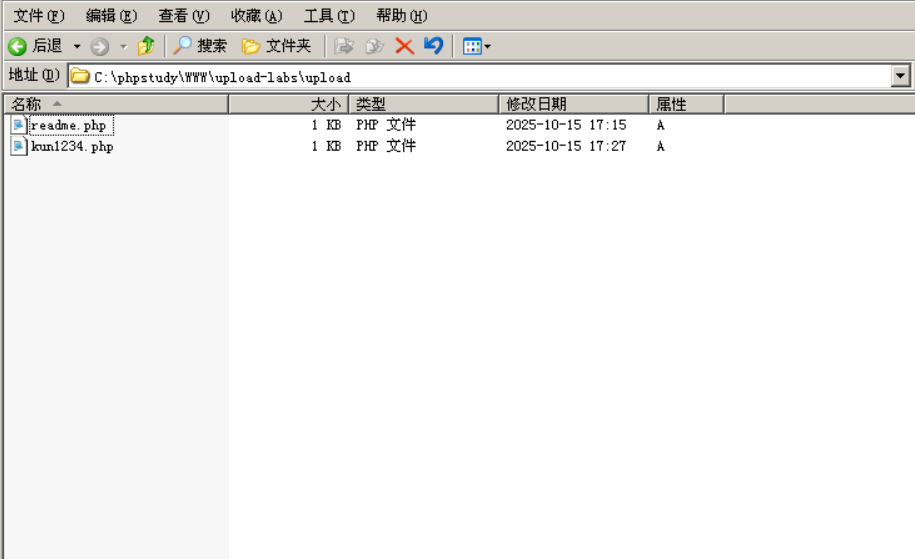Open the 文件(F) menu
Viewport: 915px width, 559px height.
pyautogui.click(x=39, y=16)
